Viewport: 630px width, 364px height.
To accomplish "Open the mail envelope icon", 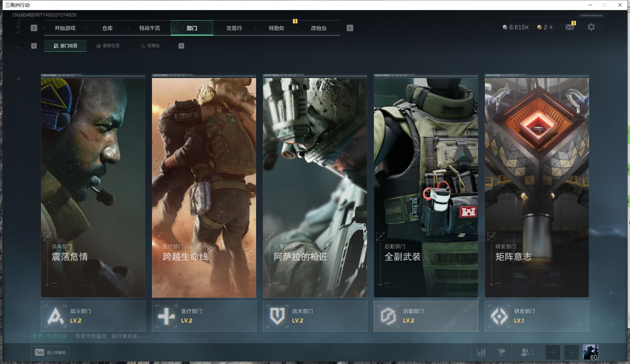I will point(569,27).
